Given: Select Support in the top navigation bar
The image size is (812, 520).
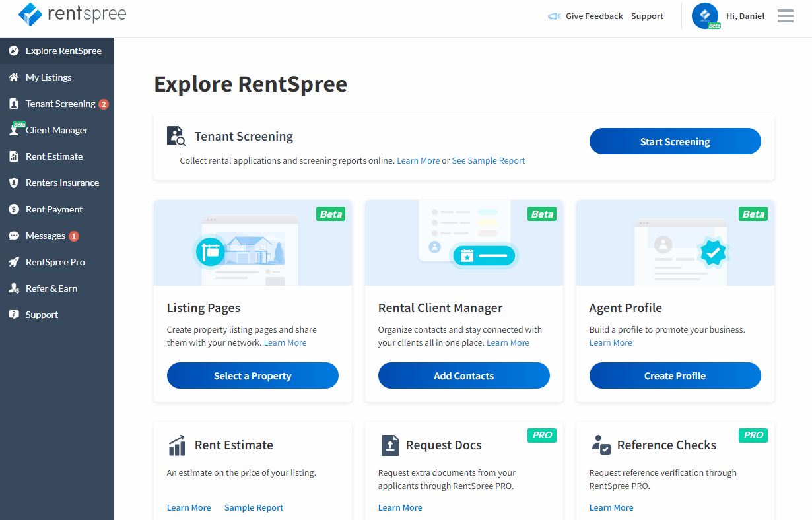Looking at the screenshot, I should (x=647, y=16).
